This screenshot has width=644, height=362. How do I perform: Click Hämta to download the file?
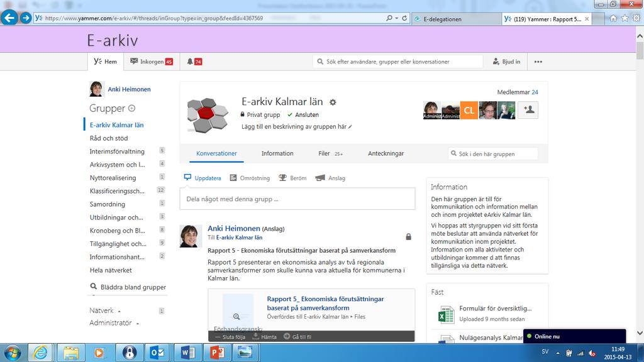point(264,337)
